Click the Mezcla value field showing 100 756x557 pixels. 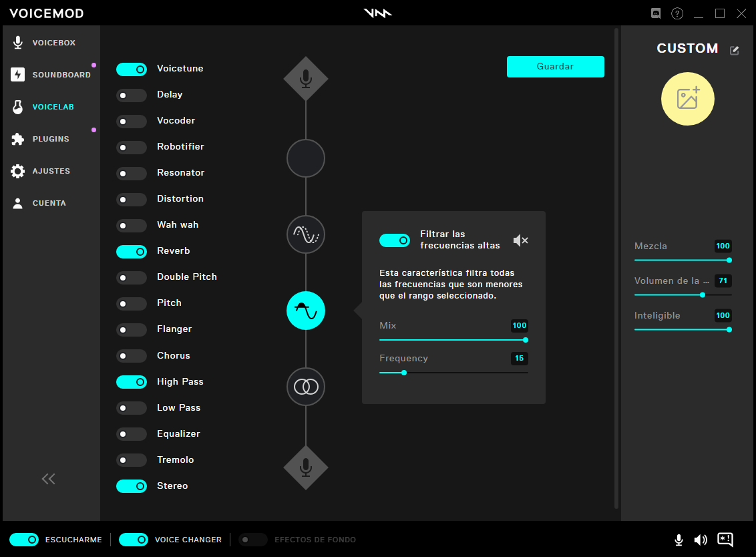pyautogui.click(x=723, y=246)
